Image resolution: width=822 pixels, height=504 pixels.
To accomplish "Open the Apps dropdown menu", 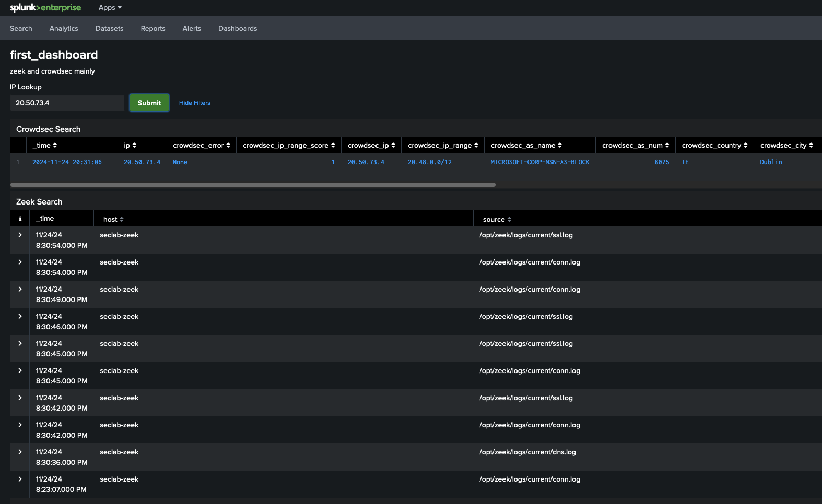I will click(x=110, y=7).
